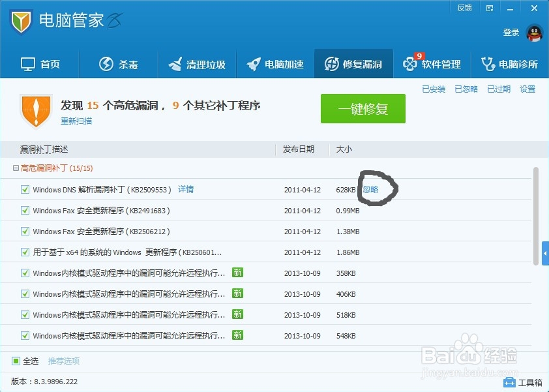Open the 清理垃圾 cleanup tab
Viewport: 549px width, 392px height.
(197, 64)
